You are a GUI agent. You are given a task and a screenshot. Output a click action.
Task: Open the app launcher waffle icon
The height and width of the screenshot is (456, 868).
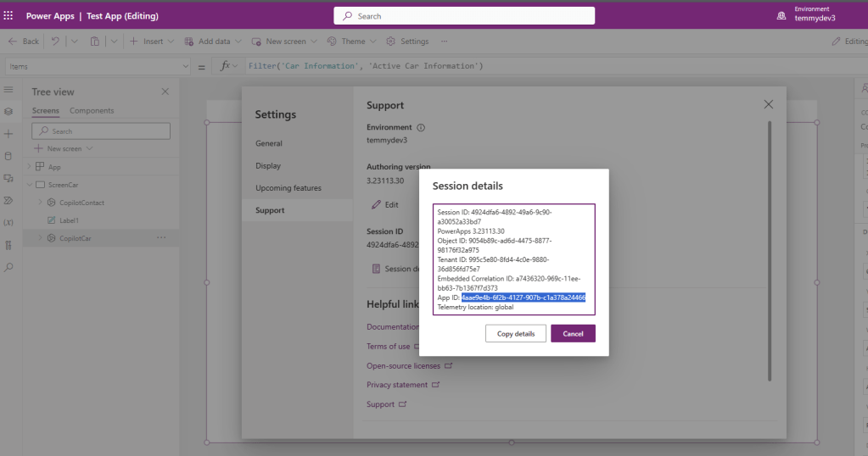[x=8, y=15]
